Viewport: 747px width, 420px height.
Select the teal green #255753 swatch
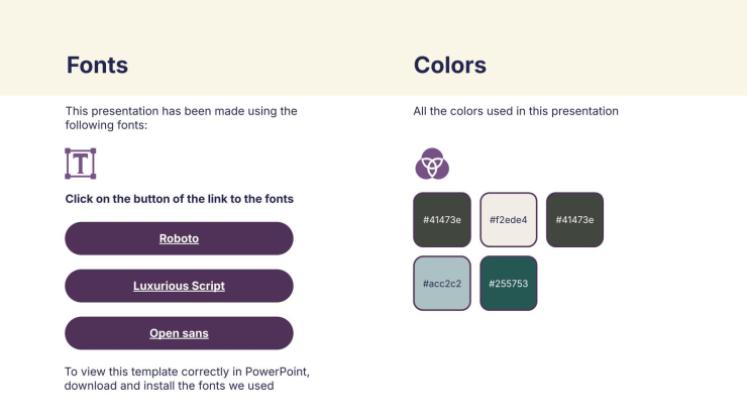[x=508, y=283]
